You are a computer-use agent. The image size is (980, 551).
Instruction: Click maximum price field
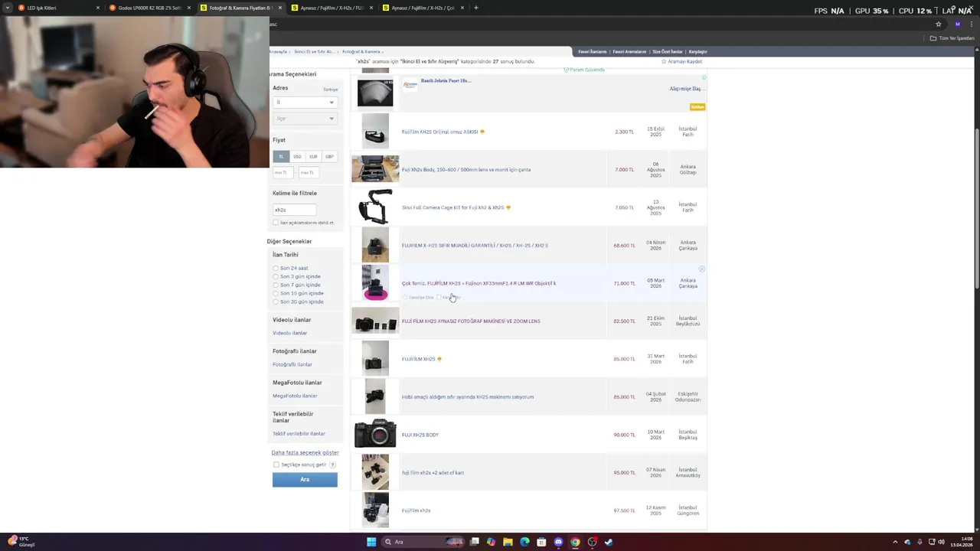coord(309,172)
